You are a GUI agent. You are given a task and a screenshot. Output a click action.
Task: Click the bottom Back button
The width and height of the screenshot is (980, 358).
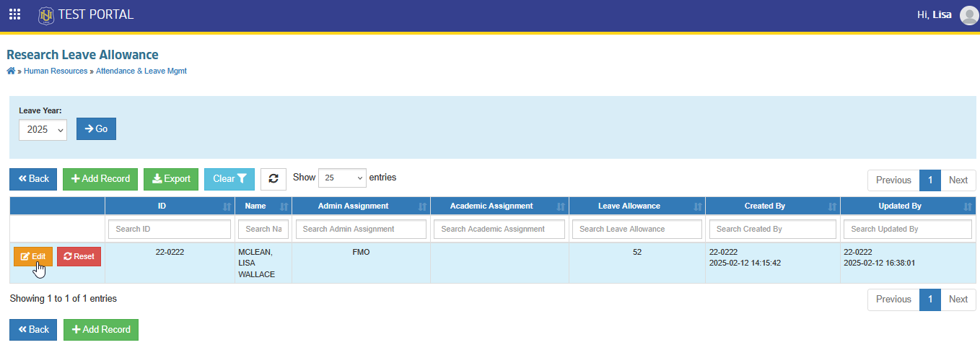33,329
